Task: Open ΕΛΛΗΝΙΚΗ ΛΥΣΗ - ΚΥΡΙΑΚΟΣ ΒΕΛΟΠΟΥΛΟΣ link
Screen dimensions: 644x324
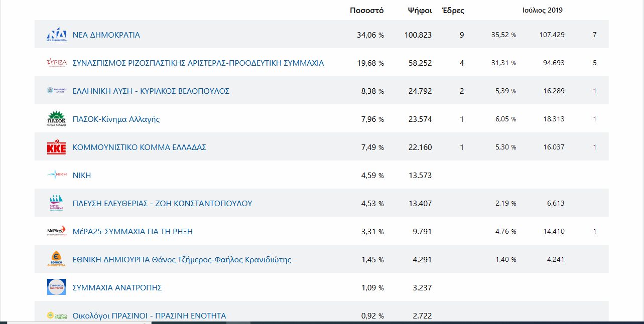Action: tap(151, 91)
